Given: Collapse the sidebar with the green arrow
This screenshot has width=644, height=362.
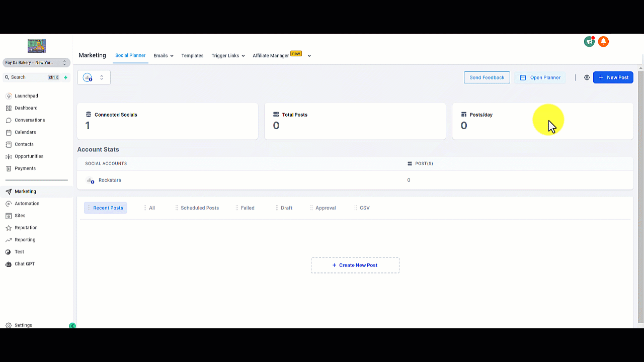Looking at the screenshot, I should pos(72,326).
